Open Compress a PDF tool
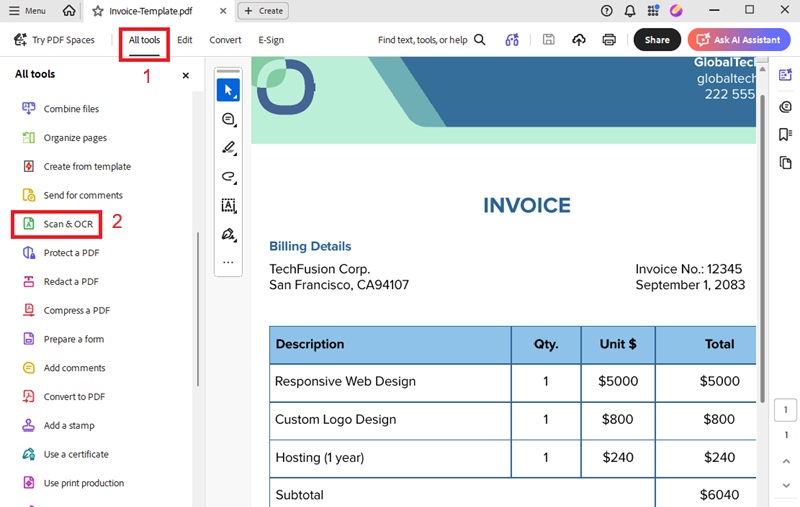Viewport: 800px width, 507px height. pyautogui.click(x=66, y=311)
